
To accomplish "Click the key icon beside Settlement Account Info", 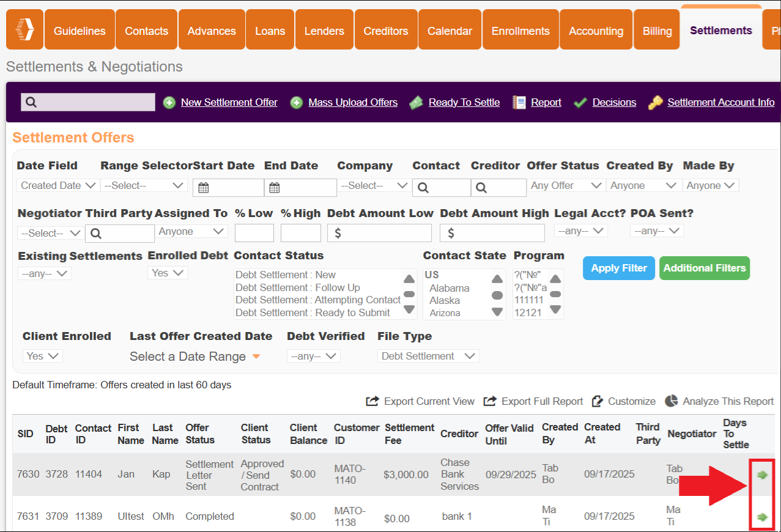I will pos(655,103).
